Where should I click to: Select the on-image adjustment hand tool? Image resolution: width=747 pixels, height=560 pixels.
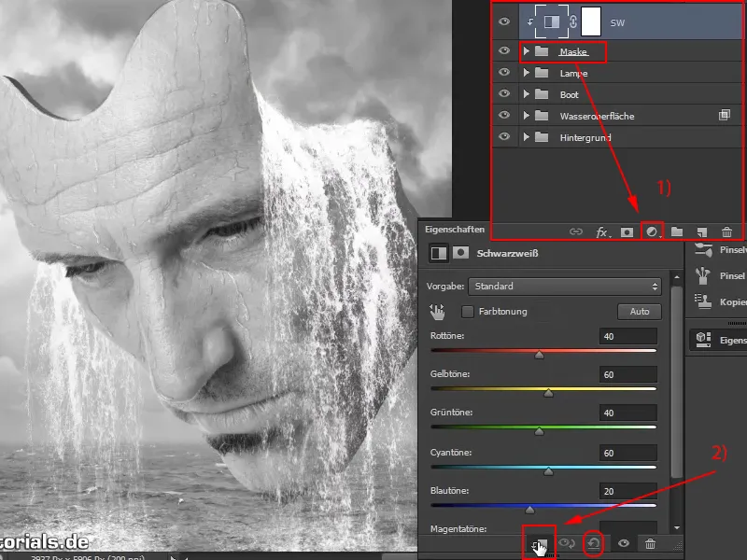[437, 312]
